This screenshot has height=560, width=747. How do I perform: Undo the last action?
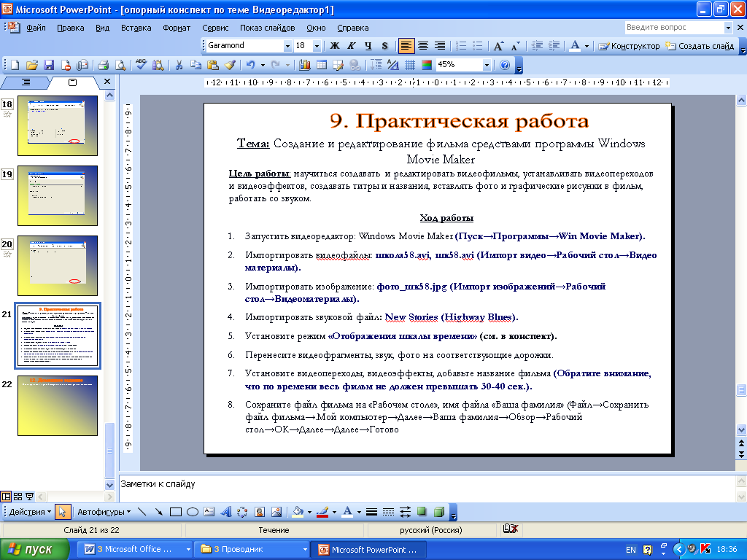click(251, 65)
